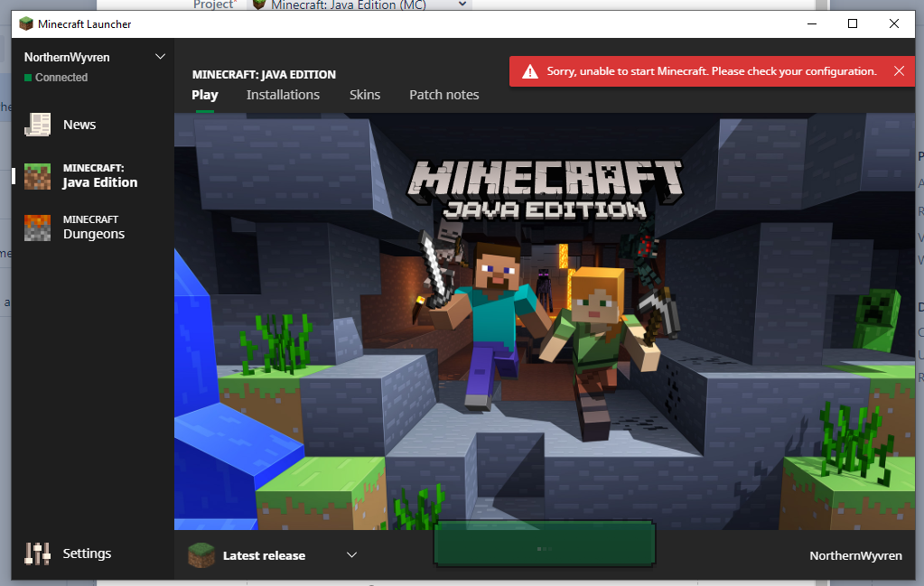Open Minecraft Dungeons sidebar icon
Image resolution: width=924 pixels, height=586 pixels.
click(38, 227)
